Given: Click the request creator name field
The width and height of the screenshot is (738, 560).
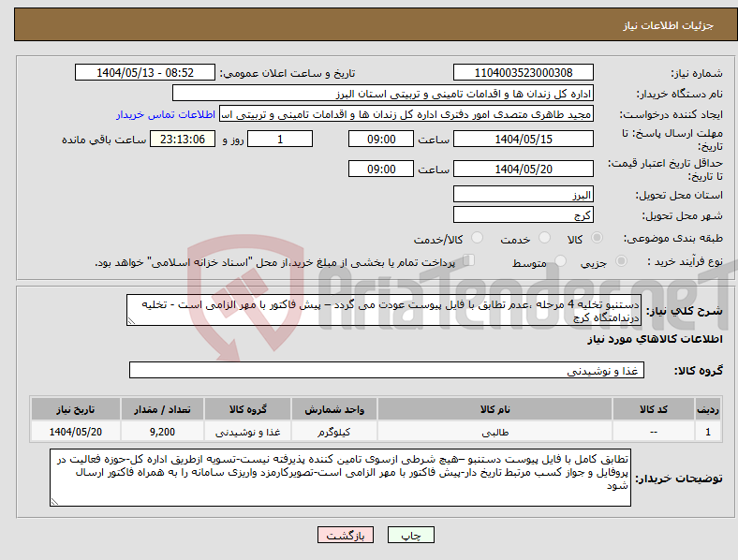Looking at the screenshot, I should pos(406,114).
